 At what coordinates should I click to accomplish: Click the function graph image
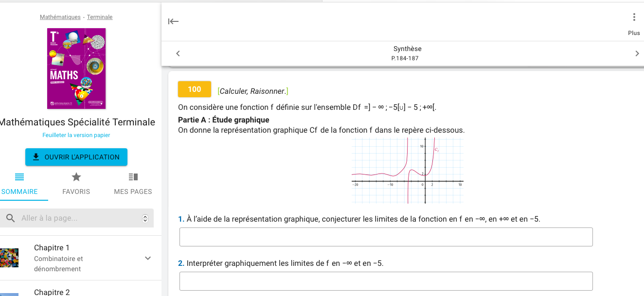pos(407,171)
